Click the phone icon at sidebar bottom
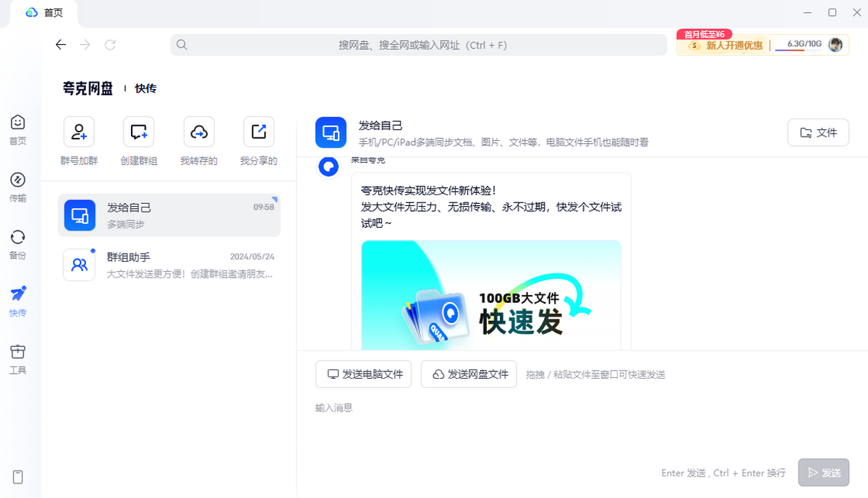Image resolution: width=868 pixels, height=498 pixels. [x=18, y=477]
